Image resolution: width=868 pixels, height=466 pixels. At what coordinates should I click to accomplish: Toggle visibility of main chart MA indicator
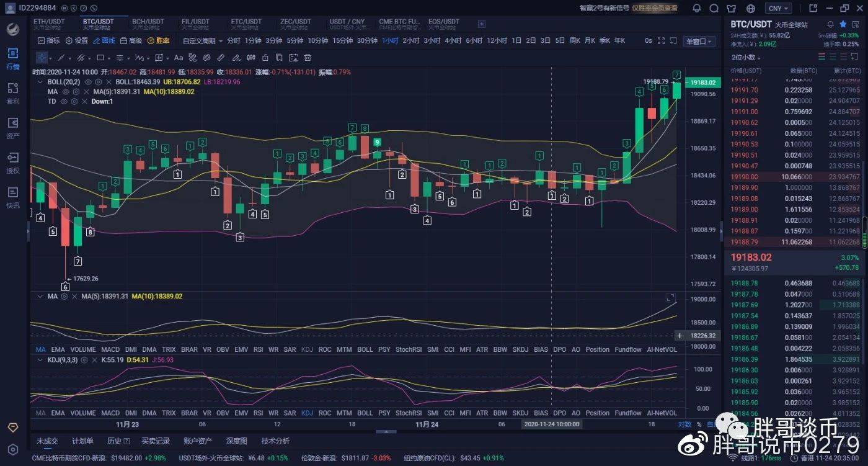[x=66, y=92]
